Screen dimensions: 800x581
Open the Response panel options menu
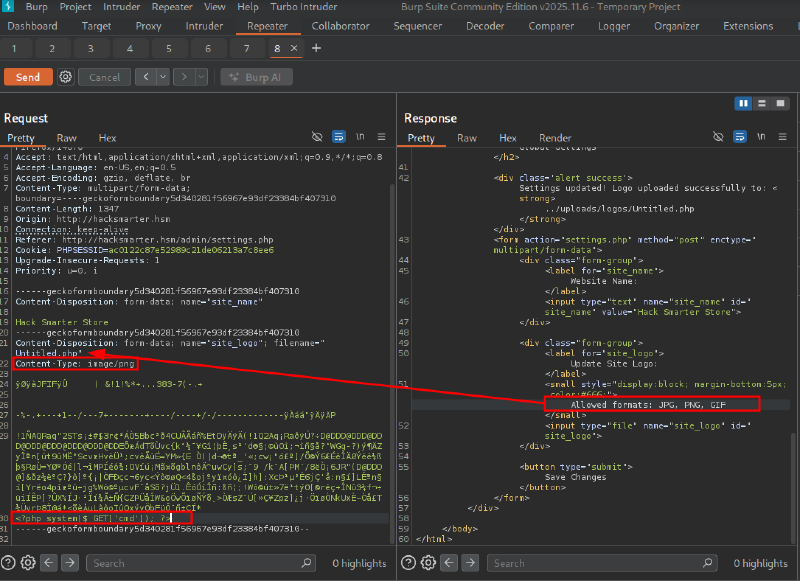click(782, 137)
